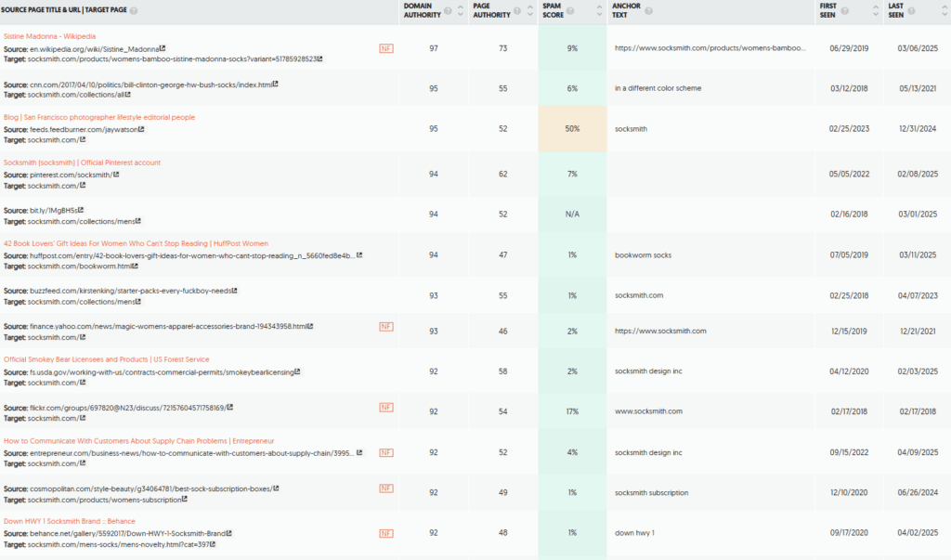Click the Anchor Text help icon

tap(648, 10)
